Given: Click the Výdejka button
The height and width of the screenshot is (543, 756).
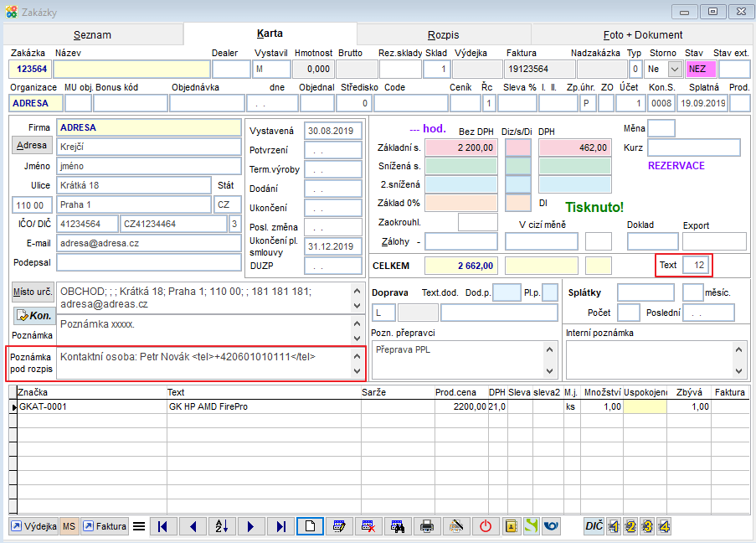Looking at the screenshot, I should pos(33,526).
